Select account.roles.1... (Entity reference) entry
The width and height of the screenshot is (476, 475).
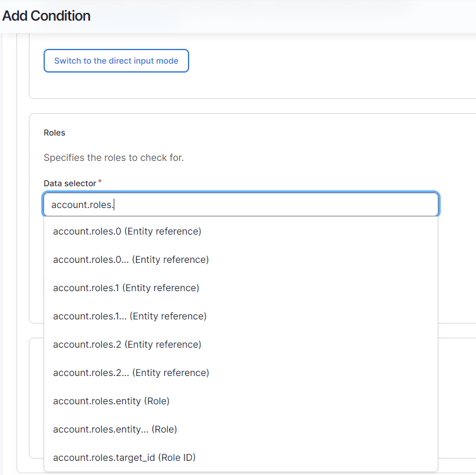(241, 316)
